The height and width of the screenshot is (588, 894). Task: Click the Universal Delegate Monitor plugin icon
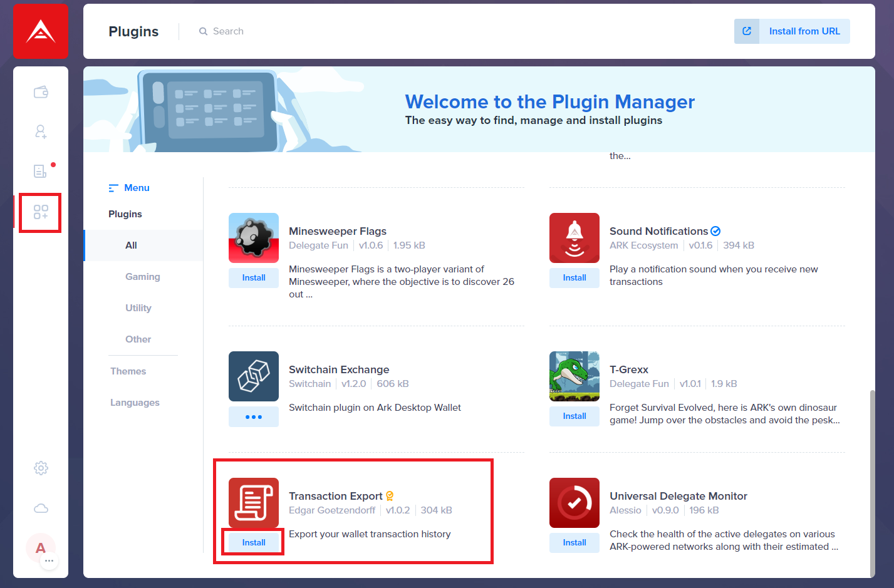(574, 503)
